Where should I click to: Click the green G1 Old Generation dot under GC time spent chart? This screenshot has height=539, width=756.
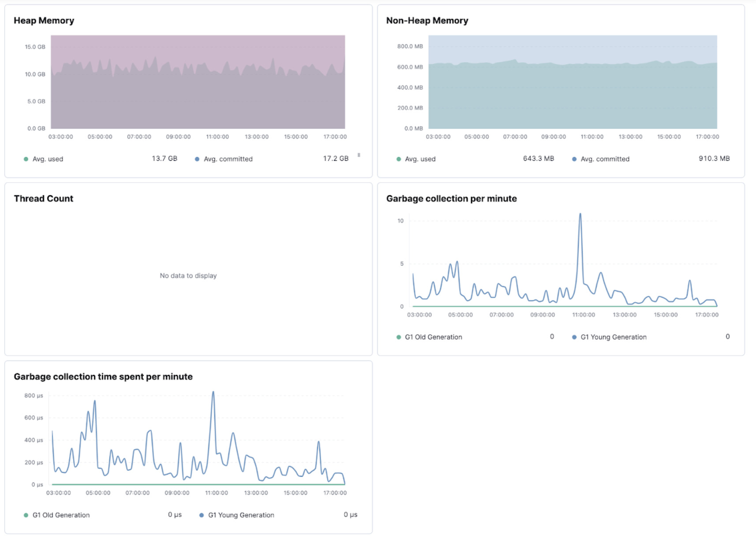[x=26, y=515]
